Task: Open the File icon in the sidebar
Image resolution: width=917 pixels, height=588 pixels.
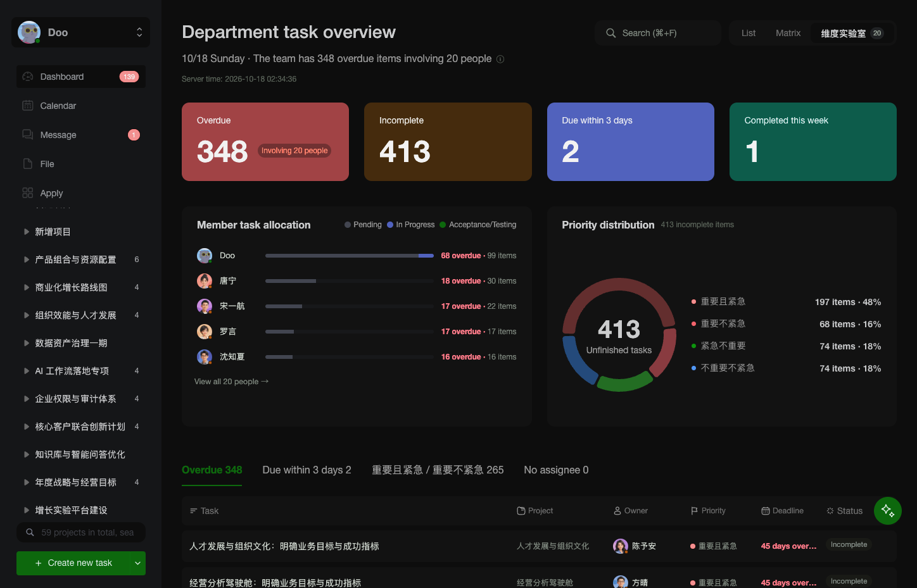Action: 28,164
